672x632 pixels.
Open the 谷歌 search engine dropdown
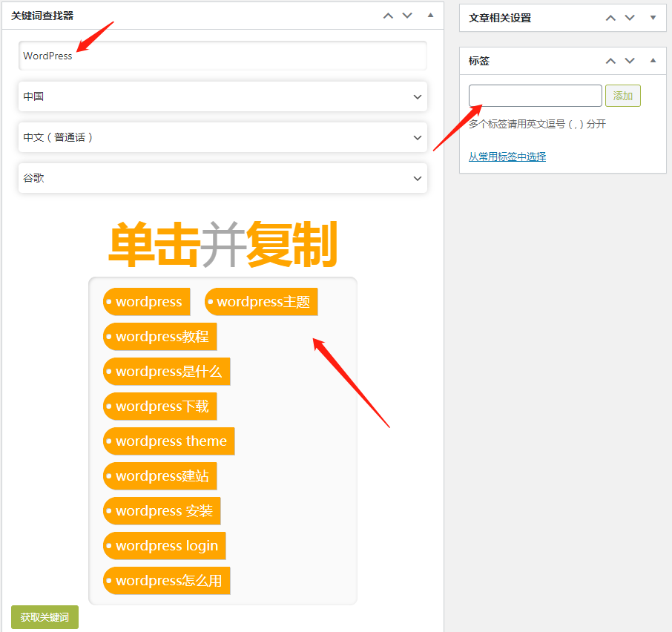pyautogui.click(x=223, y=178)
